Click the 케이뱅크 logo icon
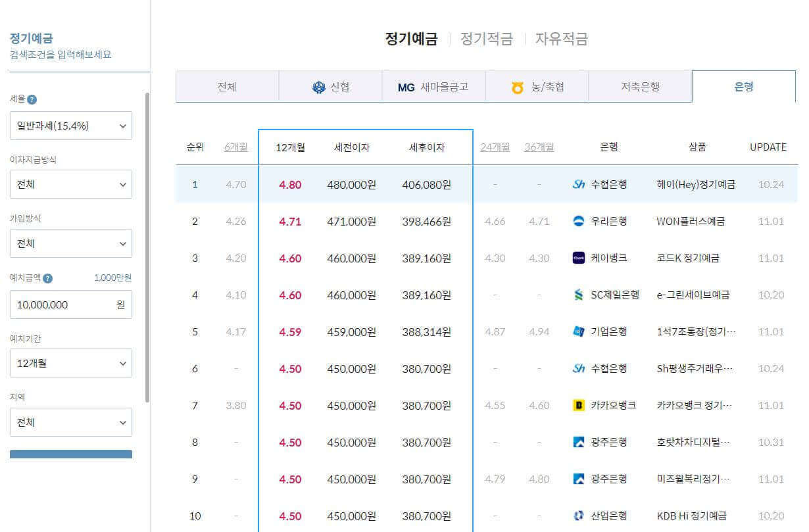Screen dimensions: 809x532 coord(577,258)
